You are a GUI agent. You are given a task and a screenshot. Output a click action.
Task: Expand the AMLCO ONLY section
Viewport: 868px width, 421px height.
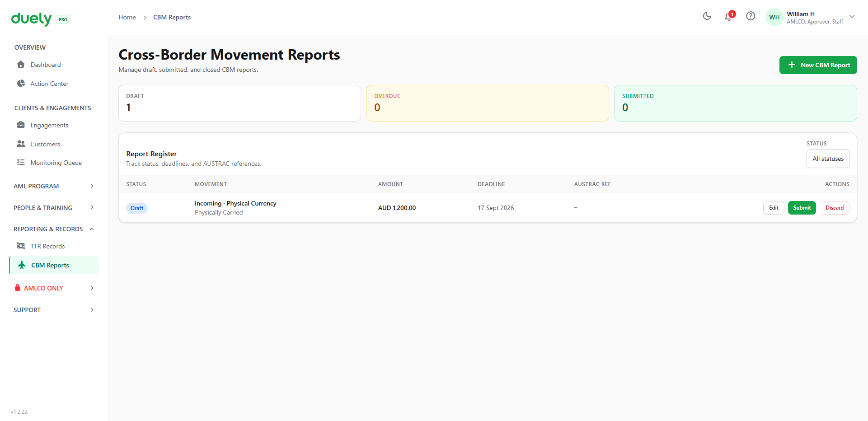[54, 288]
